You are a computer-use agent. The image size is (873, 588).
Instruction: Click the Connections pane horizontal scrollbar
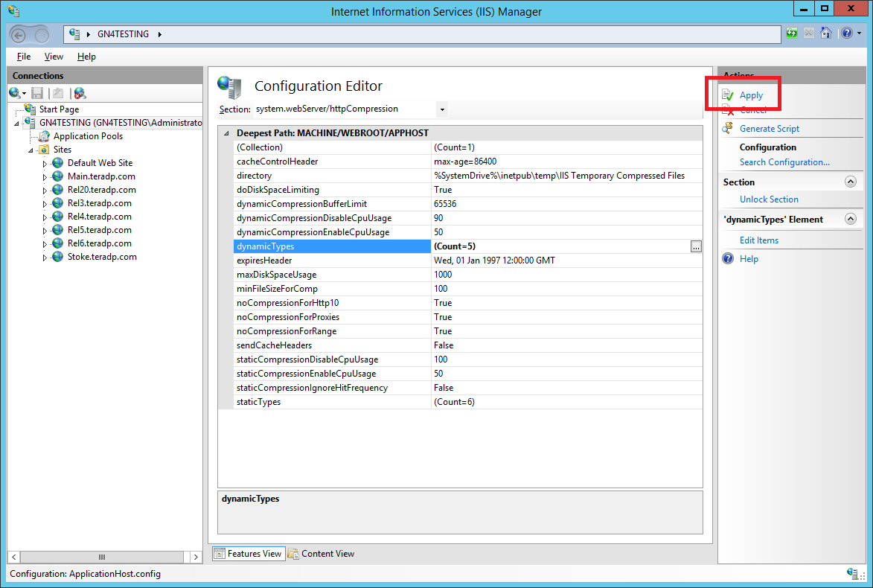point(102,557)
